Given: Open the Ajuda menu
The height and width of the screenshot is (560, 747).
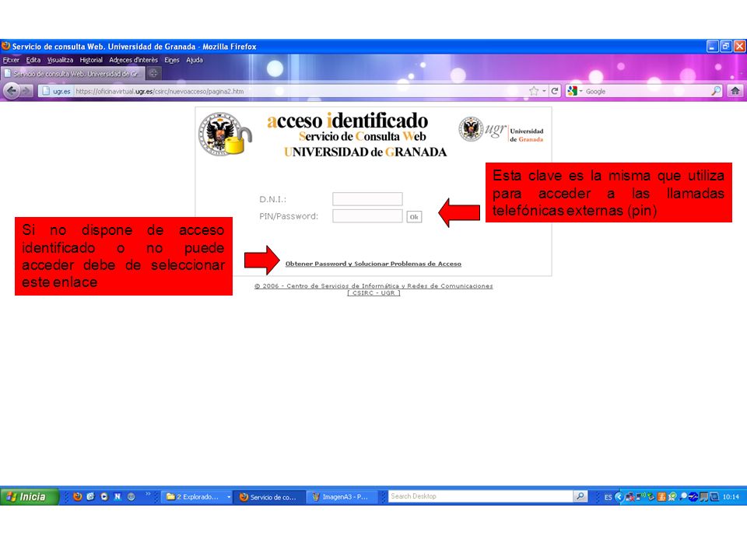Looking at the screenshot, I should point(195,60).
